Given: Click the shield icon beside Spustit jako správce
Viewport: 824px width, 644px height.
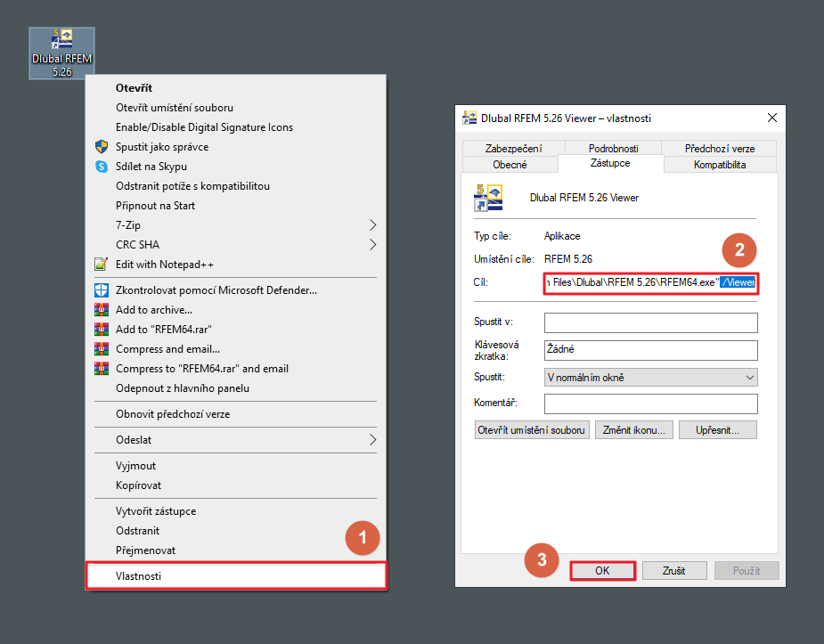Looking at the screenshot, I should point(102,147).
